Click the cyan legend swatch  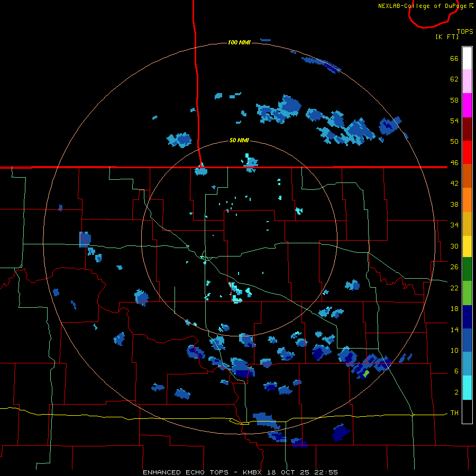point(467,388)
